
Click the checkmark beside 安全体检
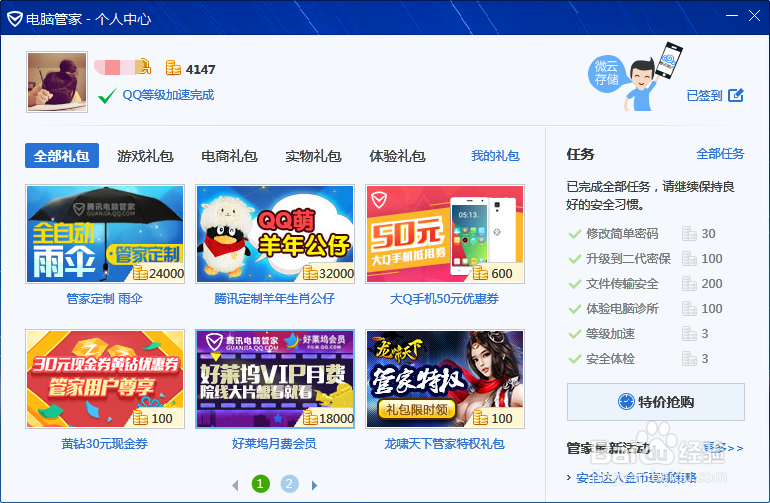pyautogui.click(x=575, y=359)
